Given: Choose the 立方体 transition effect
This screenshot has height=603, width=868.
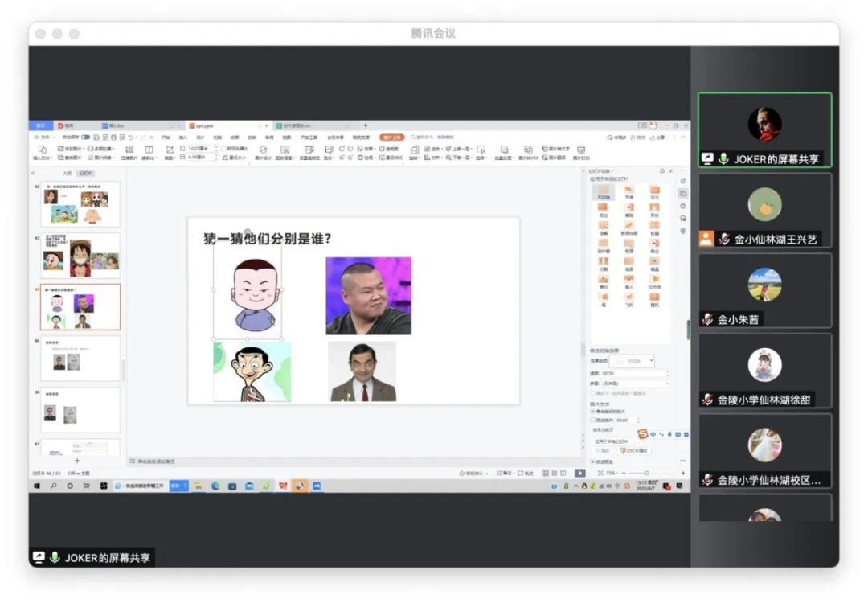Looking at the screenshot, I should pyautogui.click(x=655, y=281).
